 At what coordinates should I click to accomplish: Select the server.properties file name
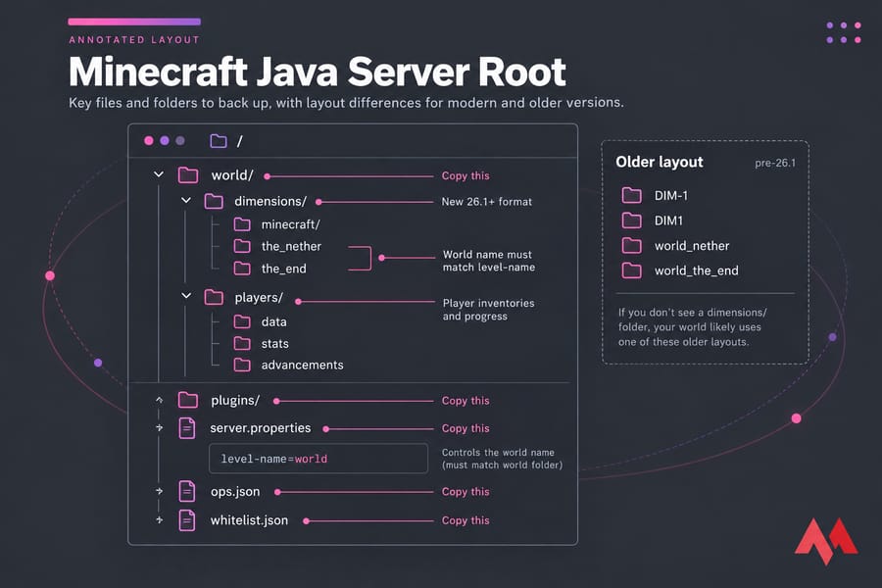tap(261, 427)
